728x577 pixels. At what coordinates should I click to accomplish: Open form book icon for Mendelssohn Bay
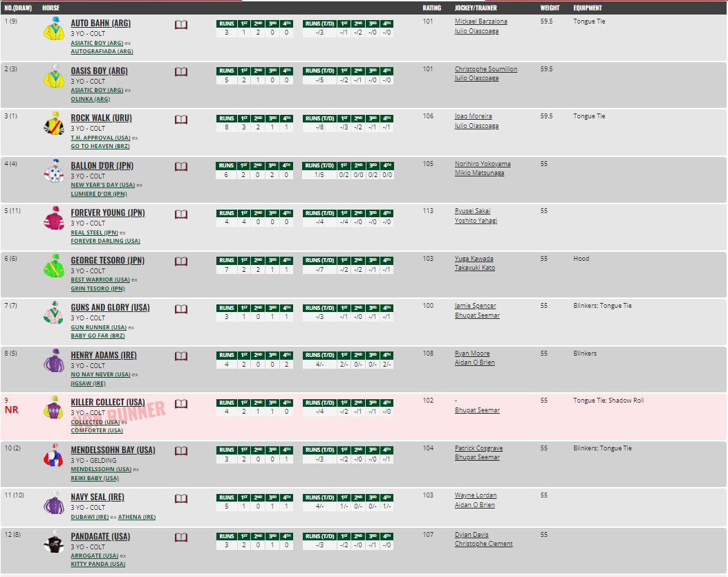pyautogui.click(x=181, y=450)
